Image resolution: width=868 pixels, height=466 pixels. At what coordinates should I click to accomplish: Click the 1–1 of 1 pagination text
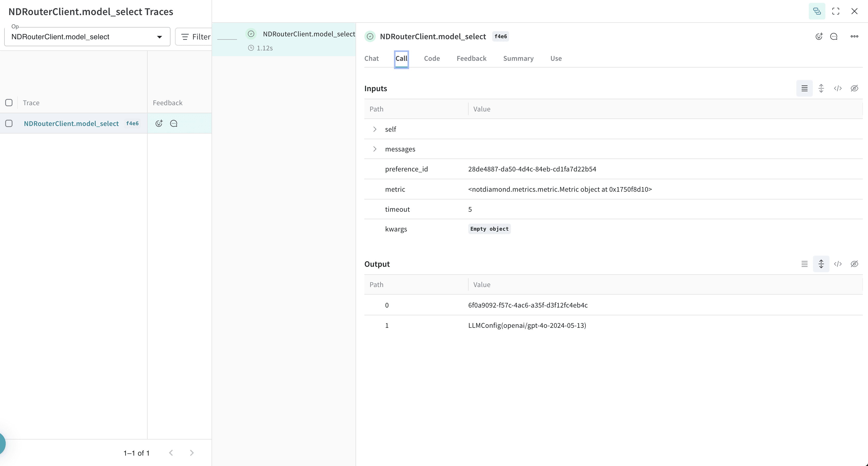(x=136, y=453)
